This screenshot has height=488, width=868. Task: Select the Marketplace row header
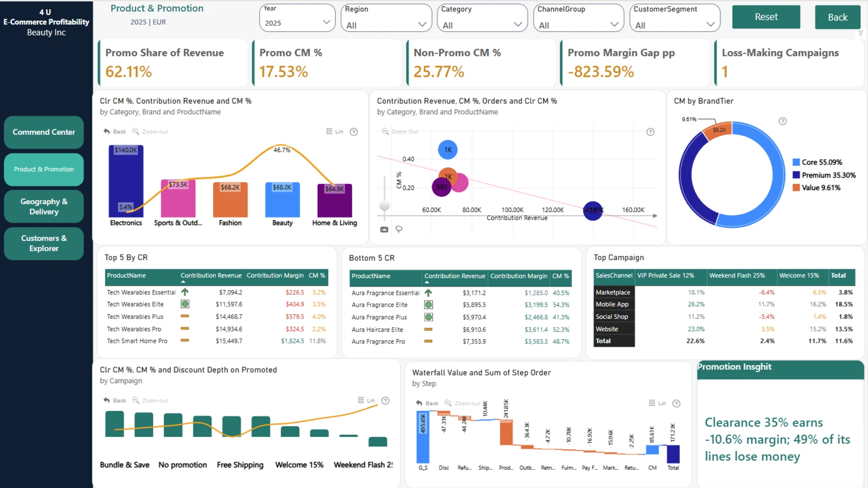pos(613,292)
